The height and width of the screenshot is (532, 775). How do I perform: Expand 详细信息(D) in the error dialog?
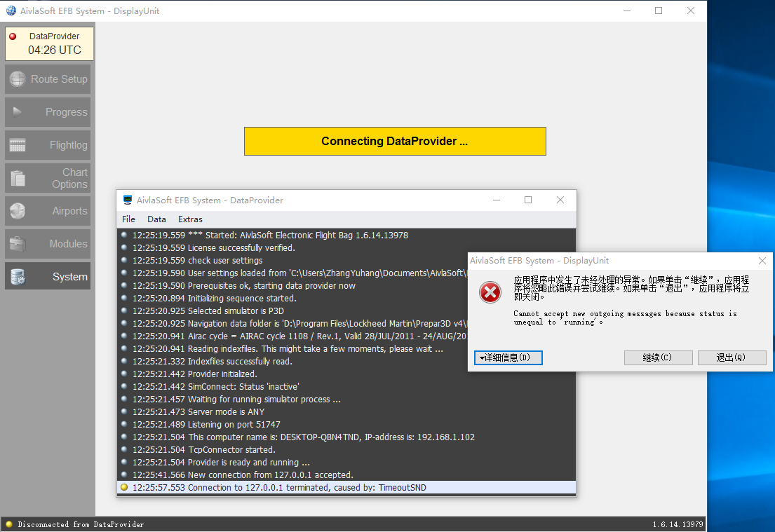click(x=508, y=357)
